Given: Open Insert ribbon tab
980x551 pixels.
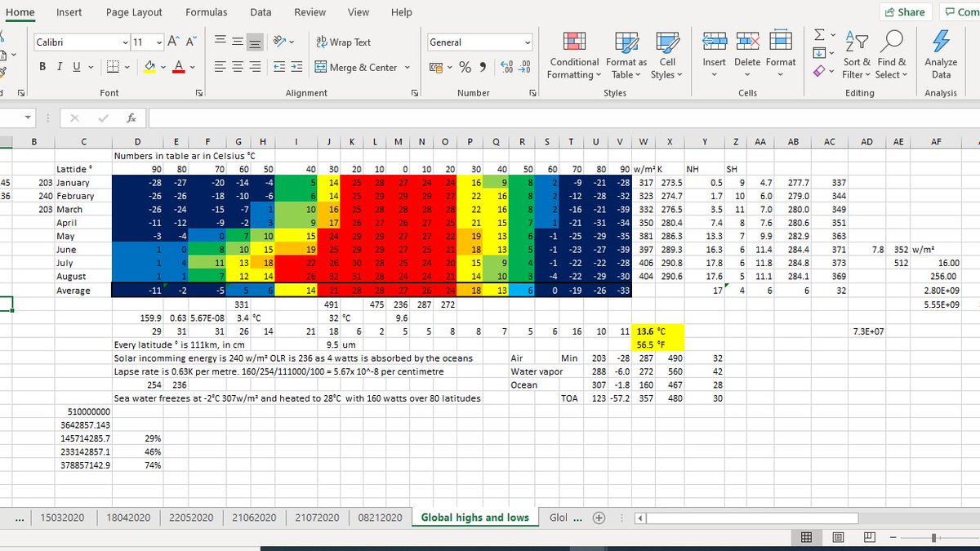Looking at the screenshot, I should pyautogui.click(x=69, y=12).
